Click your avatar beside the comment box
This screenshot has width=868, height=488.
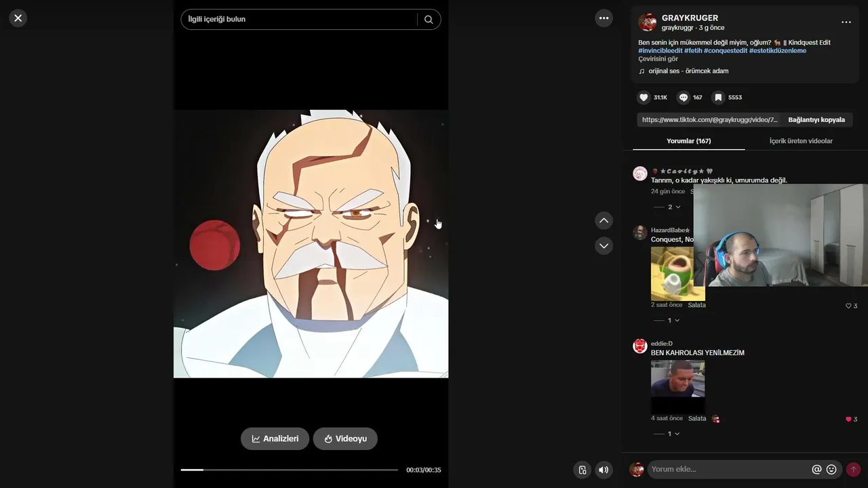[x=636, y=469]
